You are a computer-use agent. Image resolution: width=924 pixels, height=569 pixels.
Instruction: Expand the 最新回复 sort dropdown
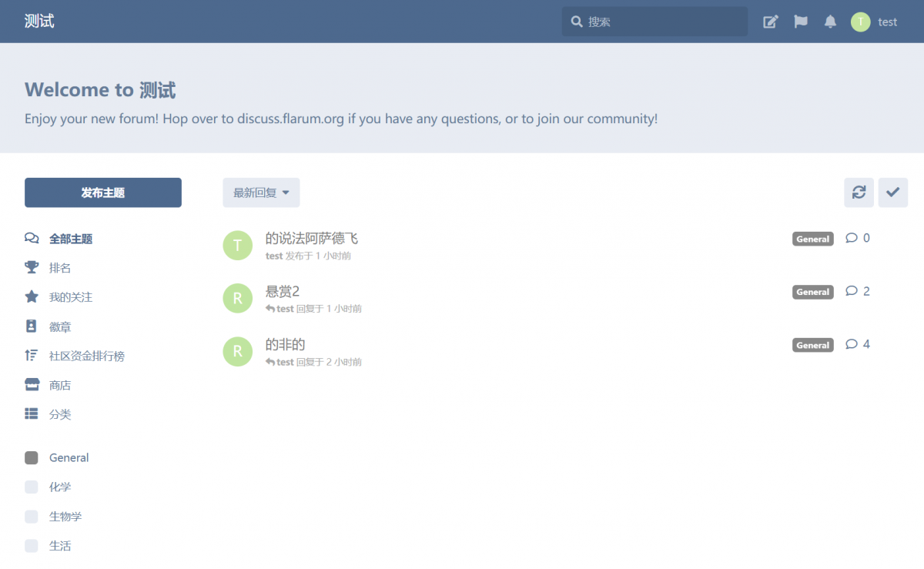point(261,192)
